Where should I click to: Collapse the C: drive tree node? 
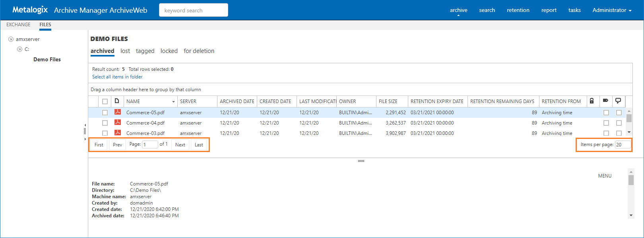pyautogui.click(x=19, y=49)
